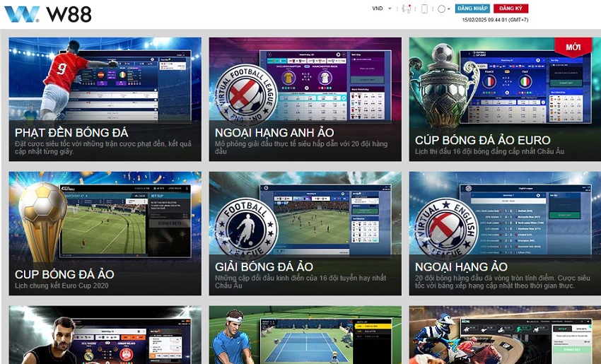The height and width of the screenshot is (364, 601).
Task: Open the PHẠT ĐỀN BÓNG ĐÁ game card
Action: pos(105,99)
